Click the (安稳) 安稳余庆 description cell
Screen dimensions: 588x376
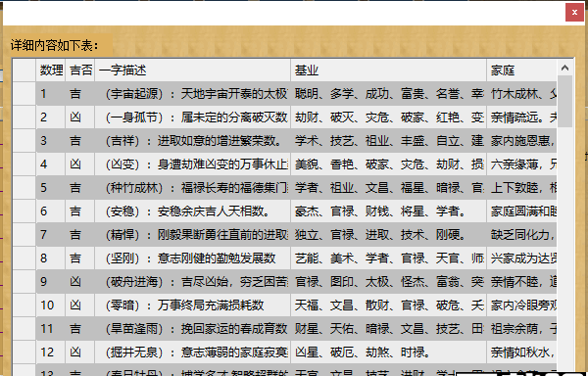tap(193, 211)
